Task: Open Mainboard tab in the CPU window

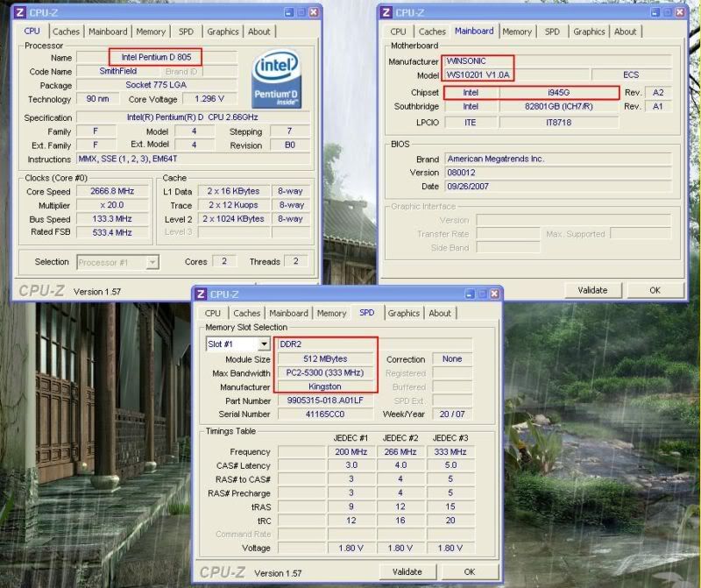Action: click(x=108, y=32)
